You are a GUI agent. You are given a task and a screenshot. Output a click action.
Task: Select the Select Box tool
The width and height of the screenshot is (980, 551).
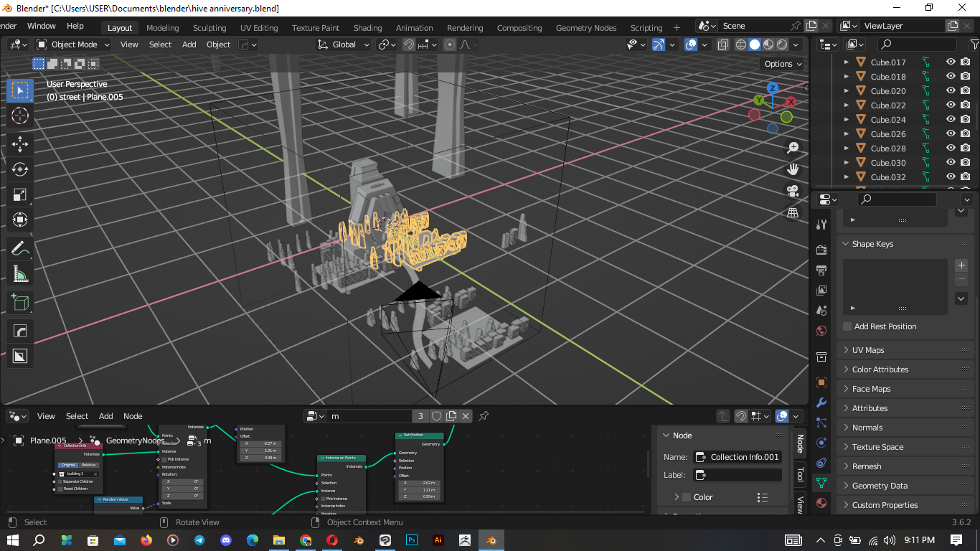(x=20, y=90)
